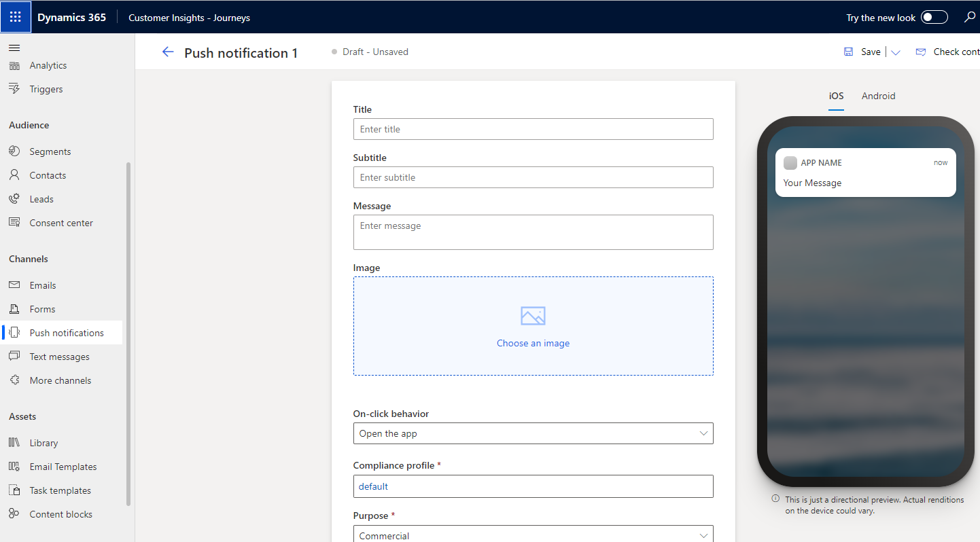Click the back arrow beside Push notification 1
The width and height of the screenshot is (980, 542).
[168, 52]
